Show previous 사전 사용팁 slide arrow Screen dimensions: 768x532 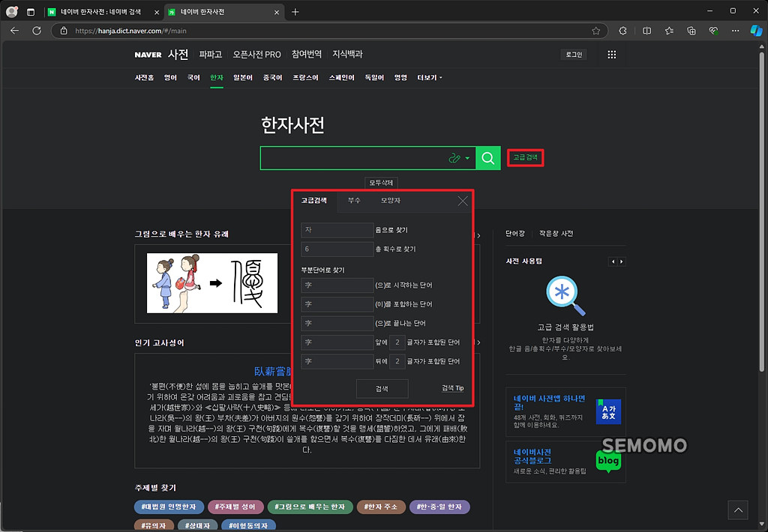613,262
